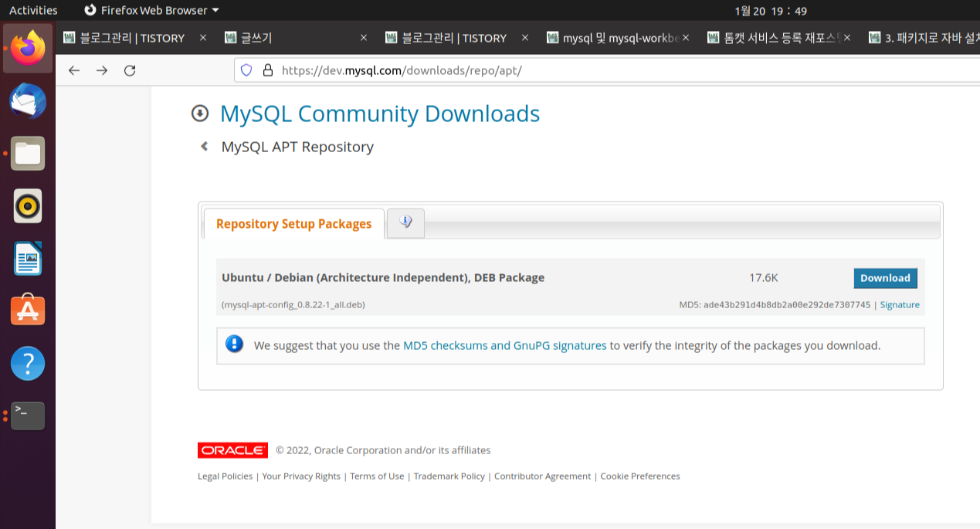Close the second 블로그관리 TISTORY tab
Screen dimensions: 980x529
tap(525, 37)
